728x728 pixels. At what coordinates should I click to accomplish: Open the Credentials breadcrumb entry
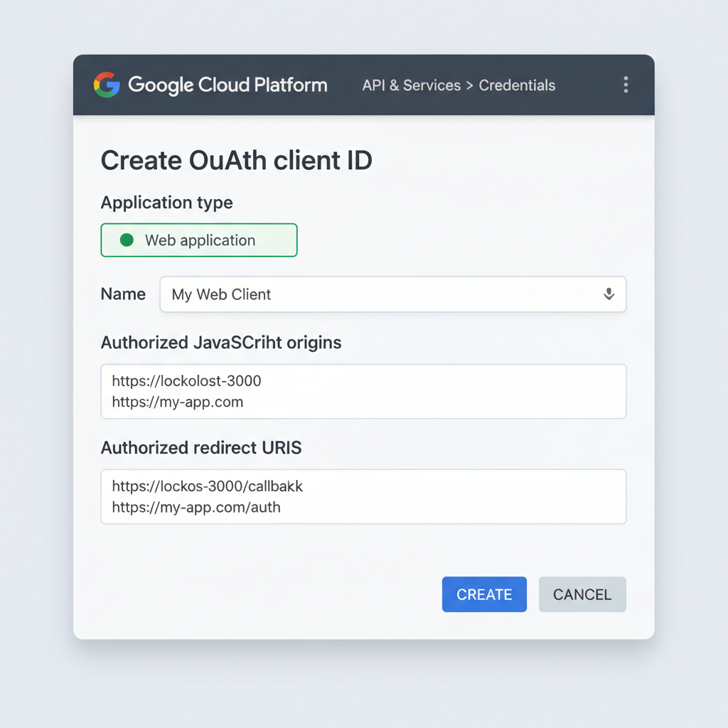click(x=517, y=85)
